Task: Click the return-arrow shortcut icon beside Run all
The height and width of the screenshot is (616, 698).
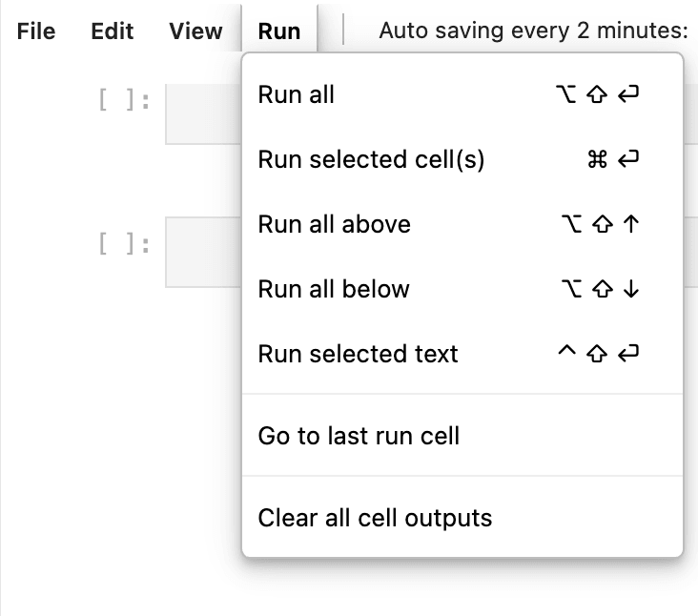Action: click(x=628, y=94)
